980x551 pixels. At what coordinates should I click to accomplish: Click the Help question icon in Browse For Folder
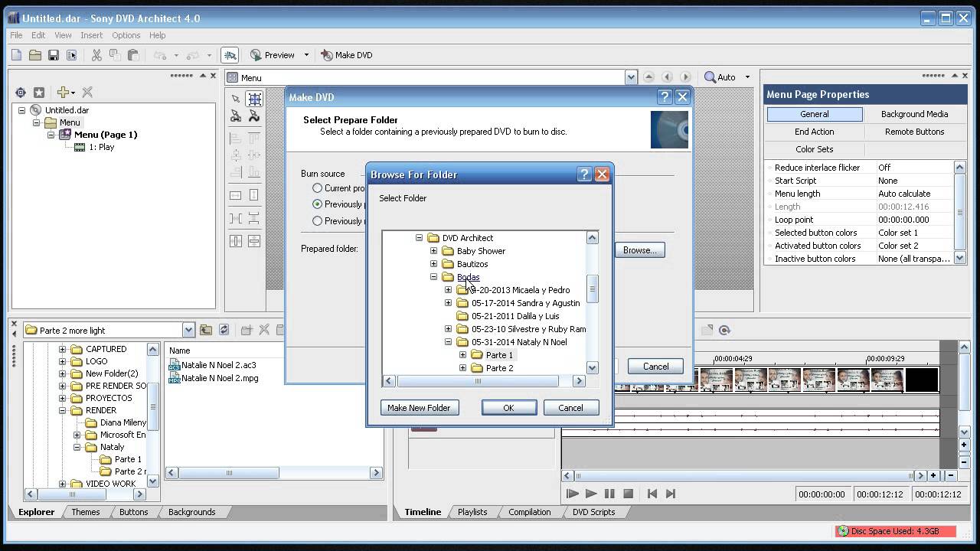[x=584, y=174]
